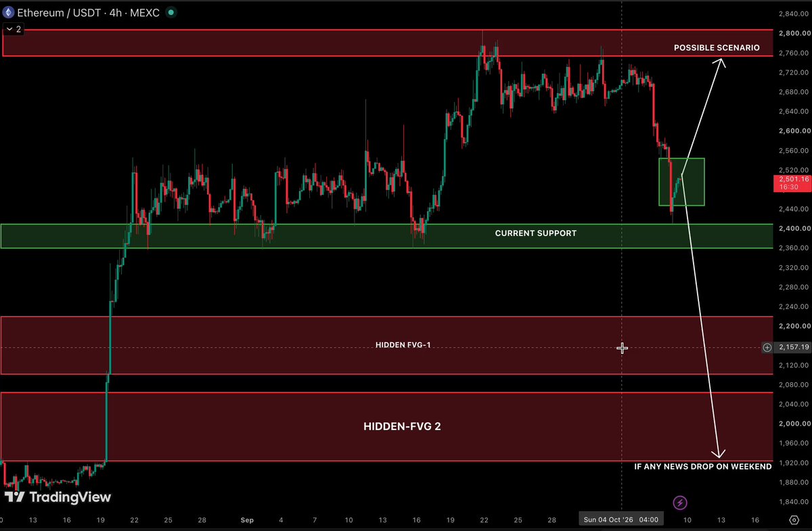The image size is (812, 531).
Task: Click the green market status dot
Action: coord(170,12)
